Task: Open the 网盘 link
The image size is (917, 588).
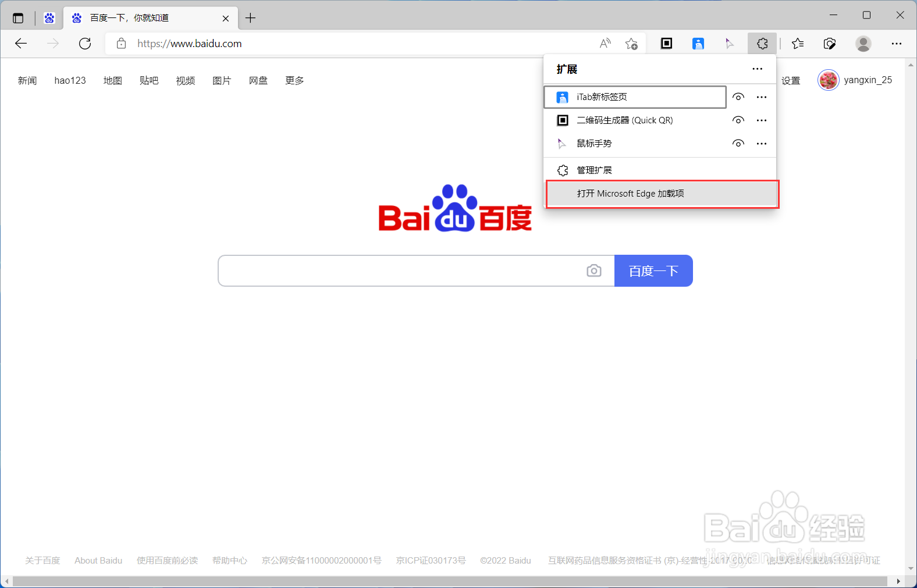Action: [258, 81]
